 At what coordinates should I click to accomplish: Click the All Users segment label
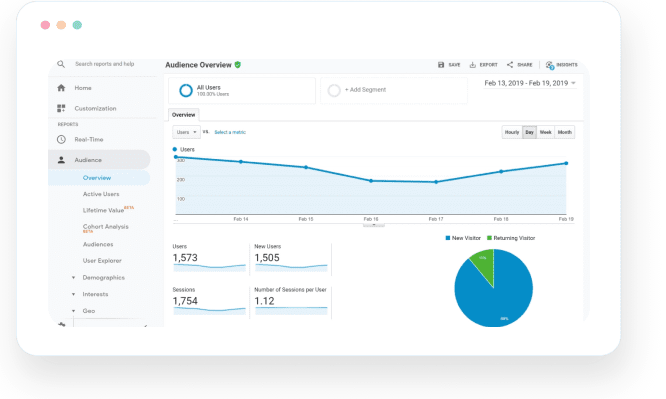click(209, 88)
